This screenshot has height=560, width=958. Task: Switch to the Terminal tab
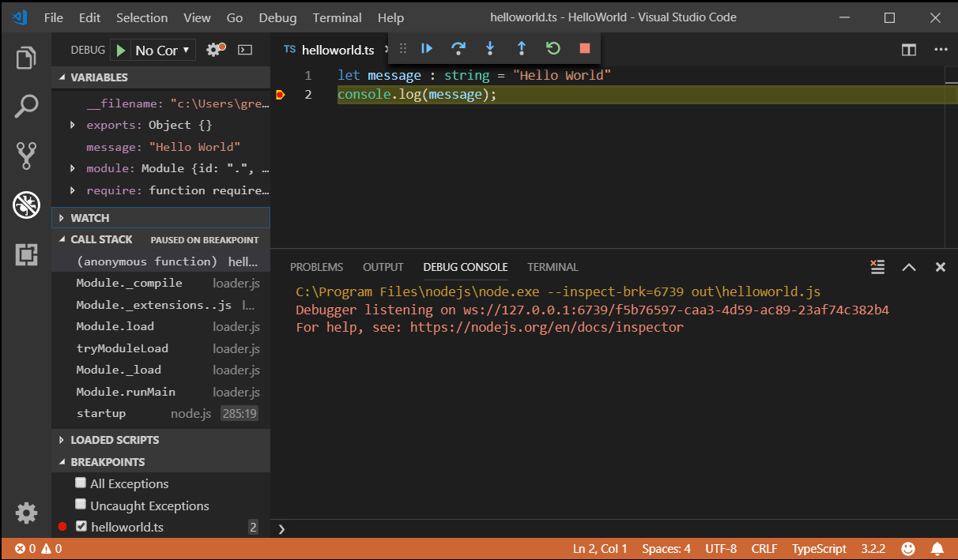pos(553,266)
